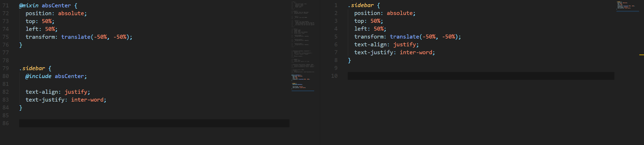Click the @mixin absCenter declaration line

click(x=48, y=5)
